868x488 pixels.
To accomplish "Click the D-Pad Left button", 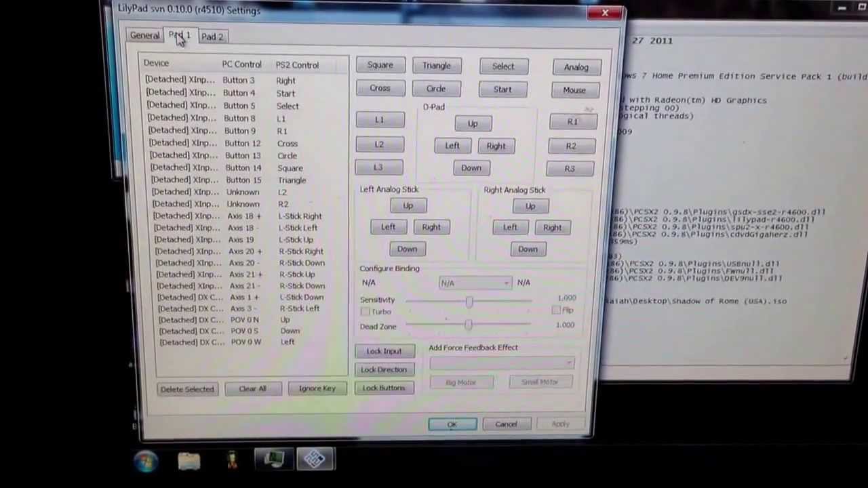I will [452, 146].
